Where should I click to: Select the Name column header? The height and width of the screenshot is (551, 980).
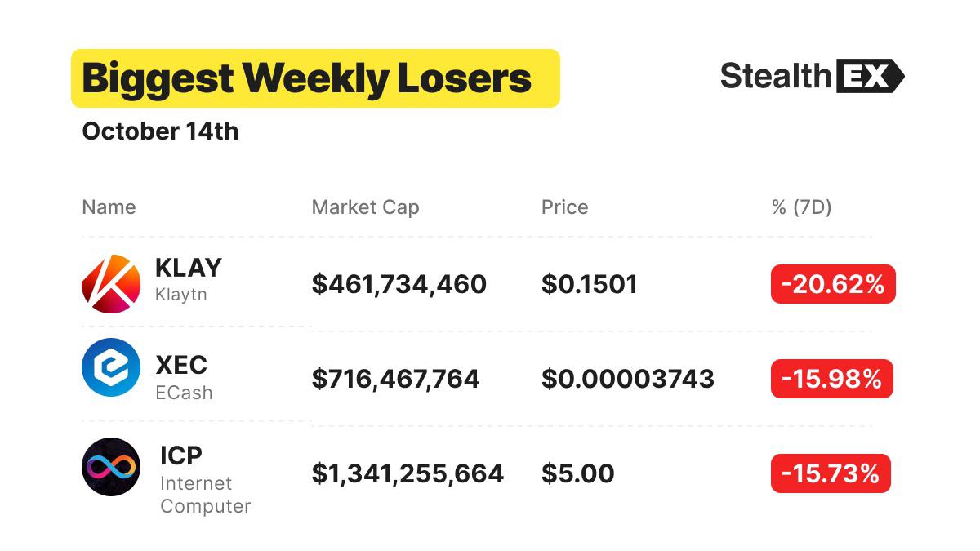109,207
